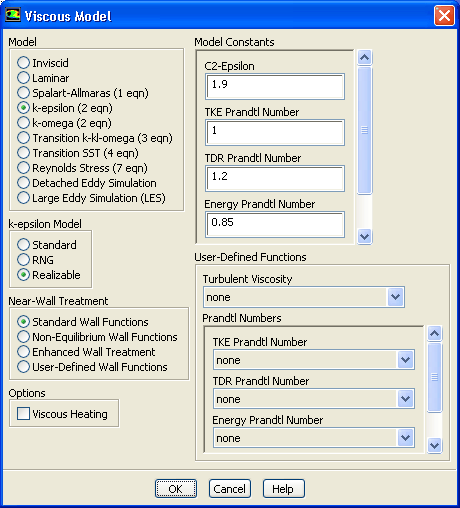
Task: Click the C2-Epsilon input field
Action: point(275,87)
